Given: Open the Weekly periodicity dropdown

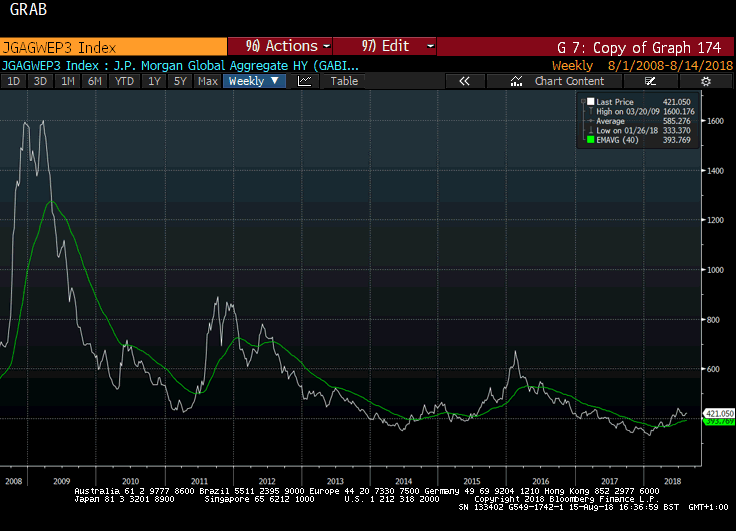Looking at the screenshot, I should coord(254,81).
